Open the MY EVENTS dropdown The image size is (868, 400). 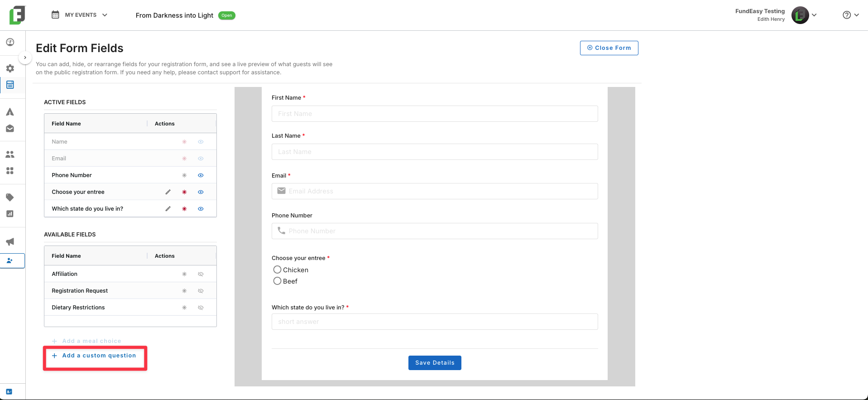[x=80, y=15]
